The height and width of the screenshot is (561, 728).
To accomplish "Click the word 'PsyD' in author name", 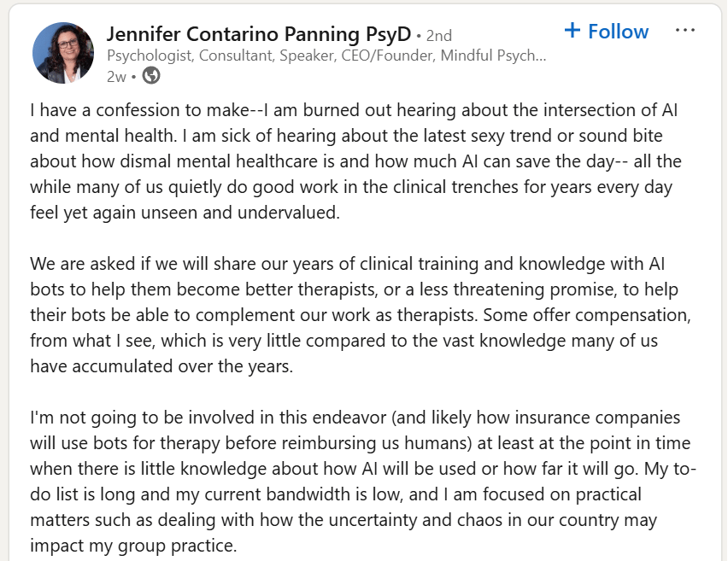I will tap(389, 34).
